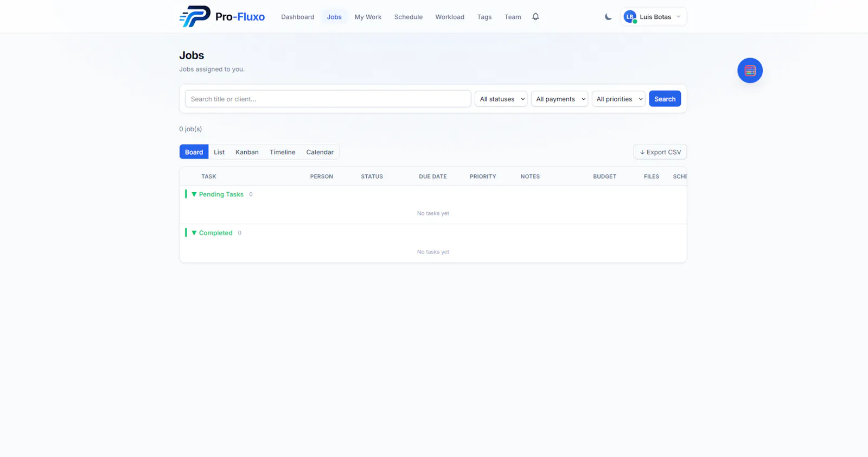Screen dimensions: 868x457
Task: Click the PRIORITY column header
Action: (x=483, y=176)
